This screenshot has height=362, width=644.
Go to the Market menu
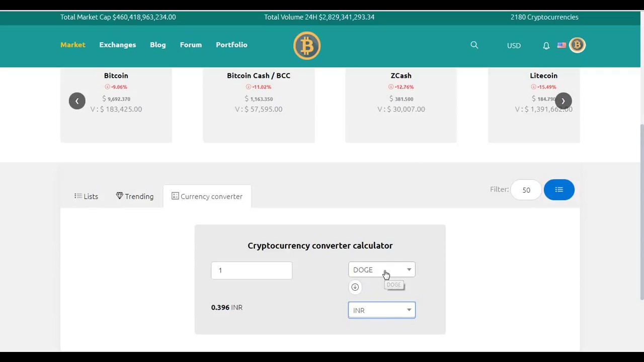tap(73, 45)
